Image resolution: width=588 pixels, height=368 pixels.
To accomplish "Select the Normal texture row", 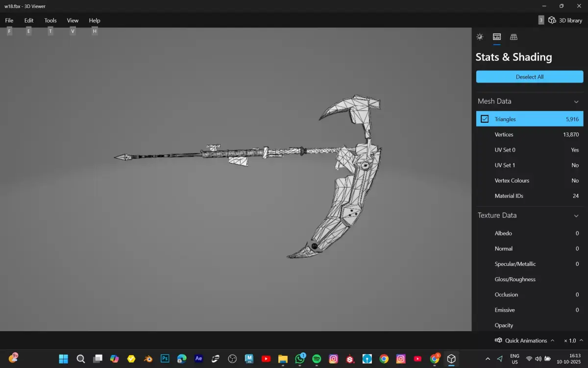I will pos(530,248).
